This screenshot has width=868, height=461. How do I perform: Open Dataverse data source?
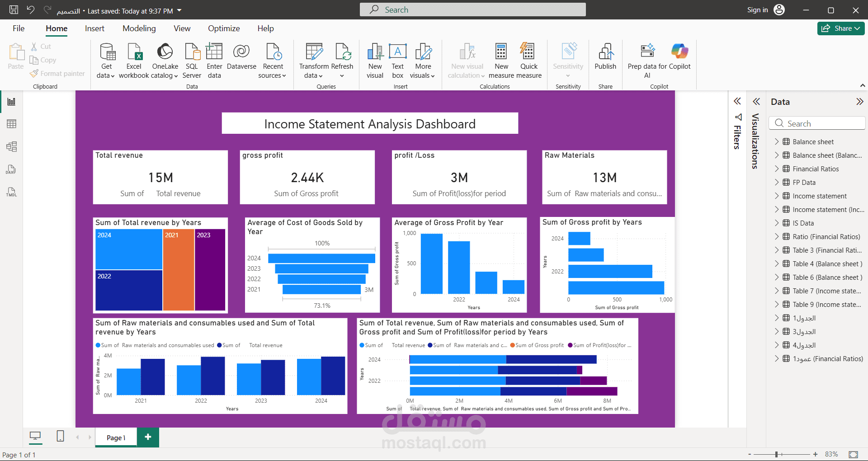[x=241, y=57]
